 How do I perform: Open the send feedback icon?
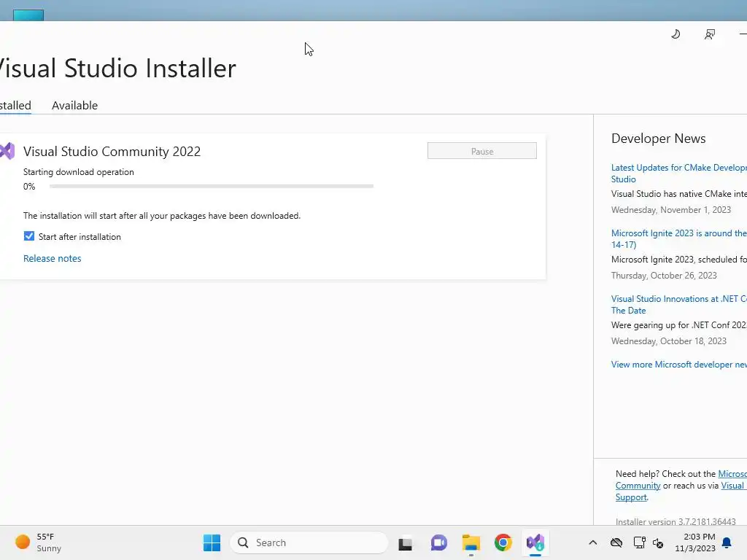pyautogui.click(x=710, y=34)
